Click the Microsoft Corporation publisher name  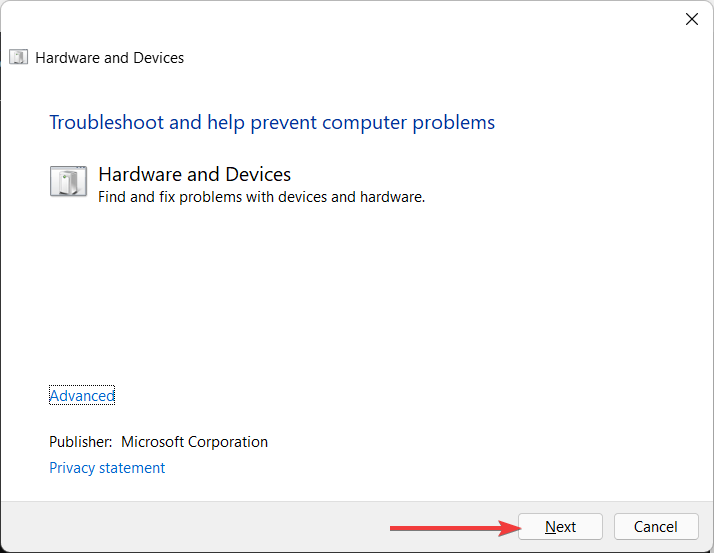(195, 442)
